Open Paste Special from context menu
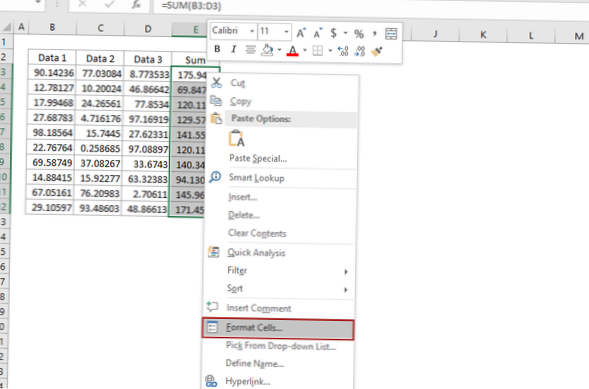The width and height of the screenshot is (589, 389). click(281, 158)
